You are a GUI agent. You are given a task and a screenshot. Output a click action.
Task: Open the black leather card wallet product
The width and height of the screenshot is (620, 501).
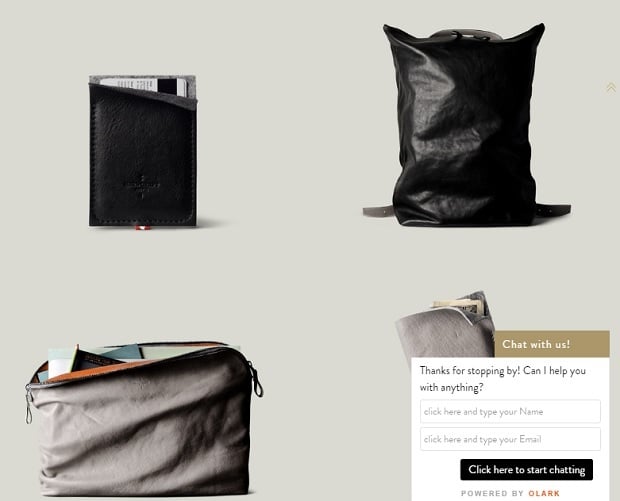click(143, 152)
